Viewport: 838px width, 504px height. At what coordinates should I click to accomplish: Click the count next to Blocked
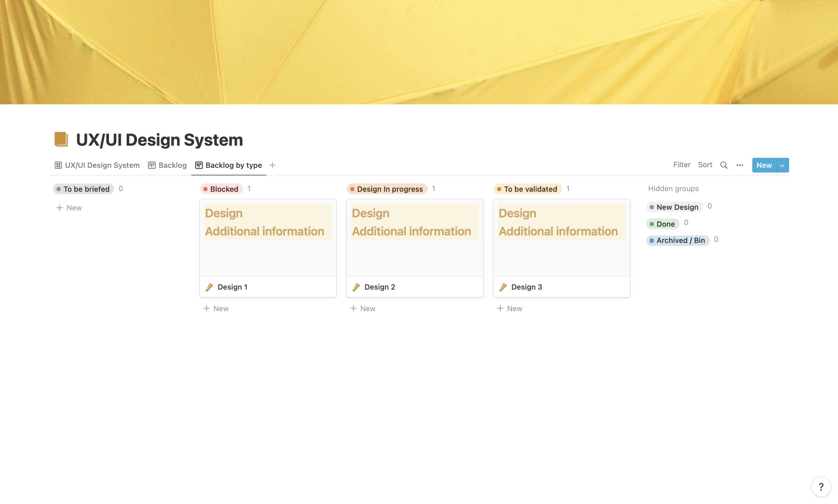[249, 188]
